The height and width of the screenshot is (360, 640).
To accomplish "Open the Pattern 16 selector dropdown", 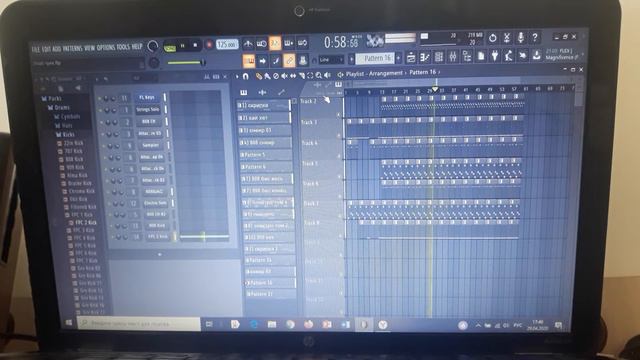I will (x=375, y=58).
